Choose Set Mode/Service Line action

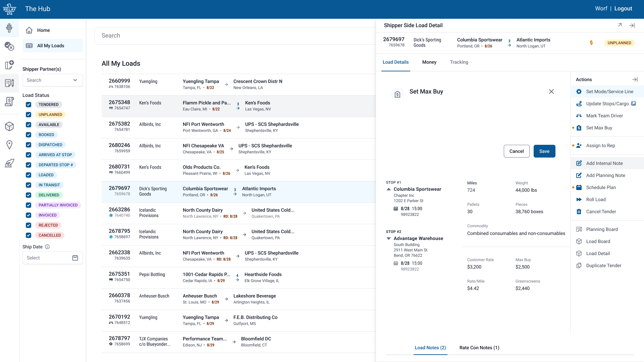607,92
